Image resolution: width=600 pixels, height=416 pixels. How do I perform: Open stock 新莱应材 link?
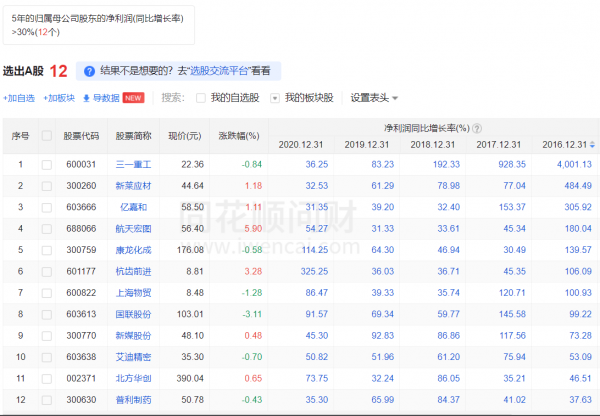133,186
